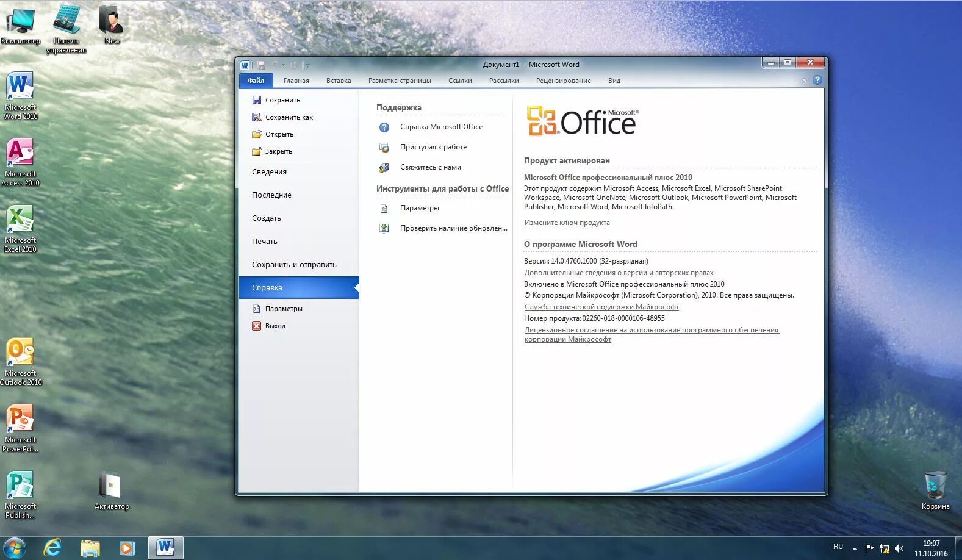The image size is (962, 560).
Task: Select the New desktop icon
Action: click(x=112, y=24)
